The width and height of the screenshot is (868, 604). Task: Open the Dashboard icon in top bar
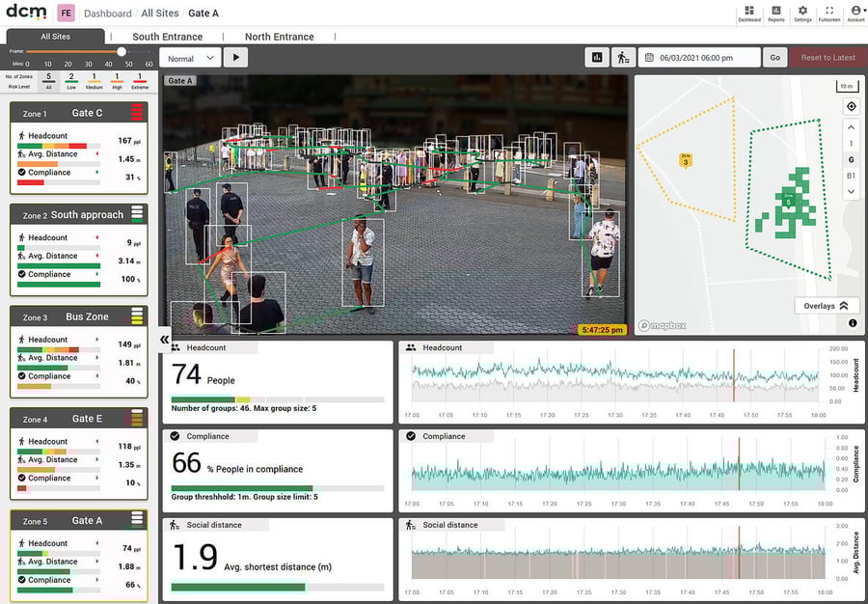pos(749,13)
